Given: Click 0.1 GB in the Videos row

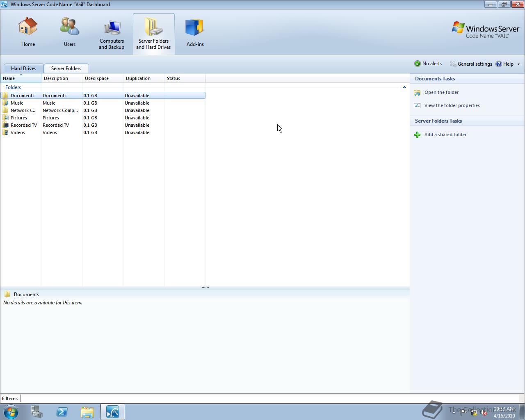Looking at the screenshot, I should [x=90, y=132].
